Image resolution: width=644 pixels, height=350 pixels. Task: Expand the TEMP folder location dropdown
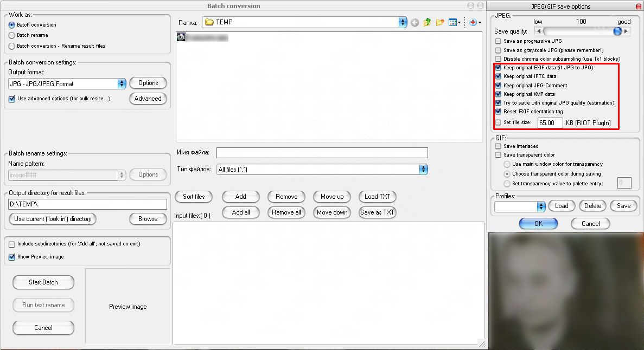(x=403, y=22)
